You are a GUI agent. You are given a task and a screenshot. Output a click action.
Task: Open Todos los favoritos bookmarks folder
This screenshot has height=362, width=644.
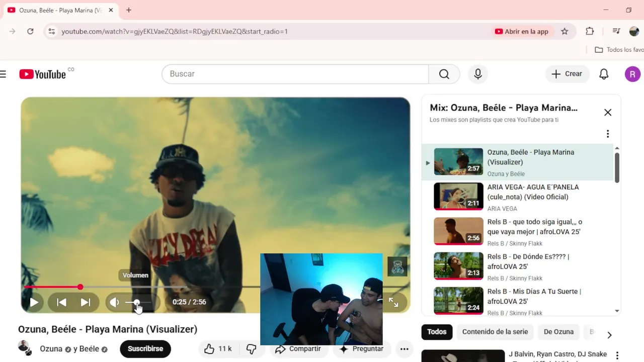[x=619, y=50]
